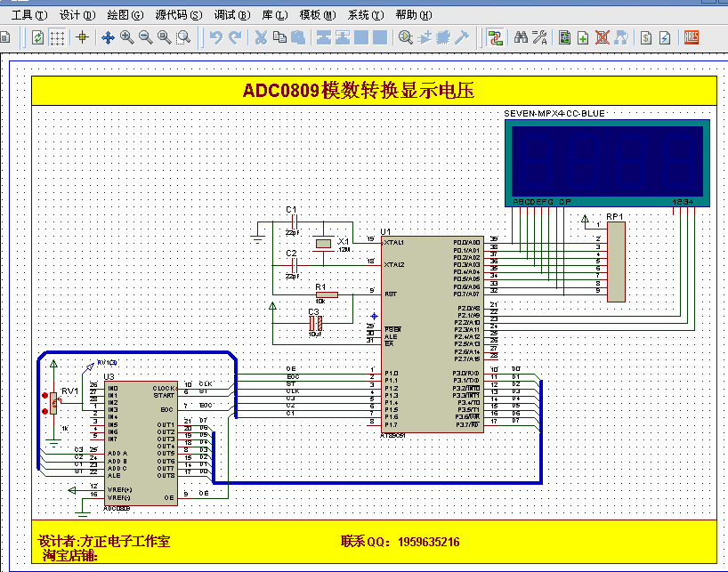Click the Search and Tag binoculars icon
This screenshot has height=572, width=728.
coord(521,37)
